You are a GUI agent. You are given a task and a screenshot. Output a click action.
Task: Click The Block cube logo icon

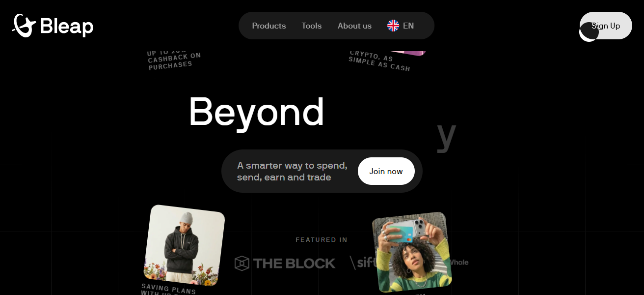[x=242, y=263]
